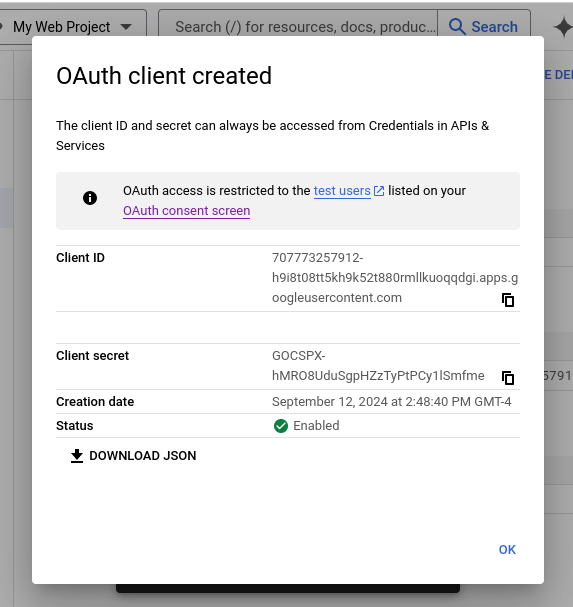This screenshot has height=607, width=573.
Task: Click the creation date value
Action: click(391, 402)
